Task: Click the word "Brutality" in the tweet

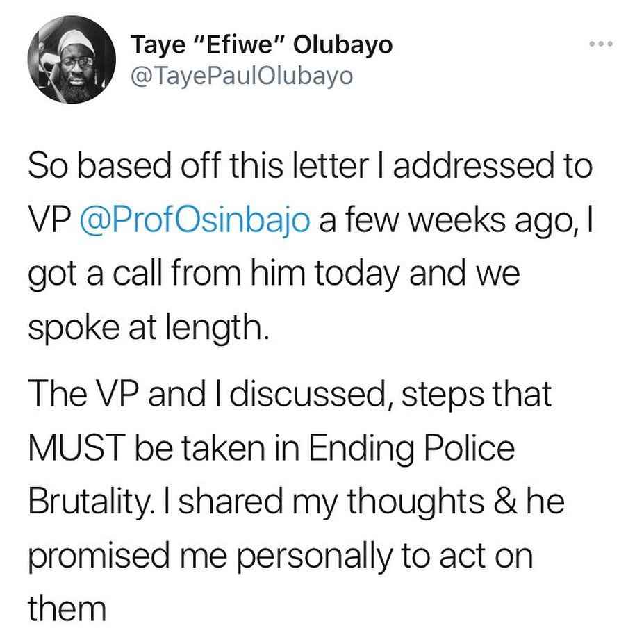Action: click(x=89, y=503)
